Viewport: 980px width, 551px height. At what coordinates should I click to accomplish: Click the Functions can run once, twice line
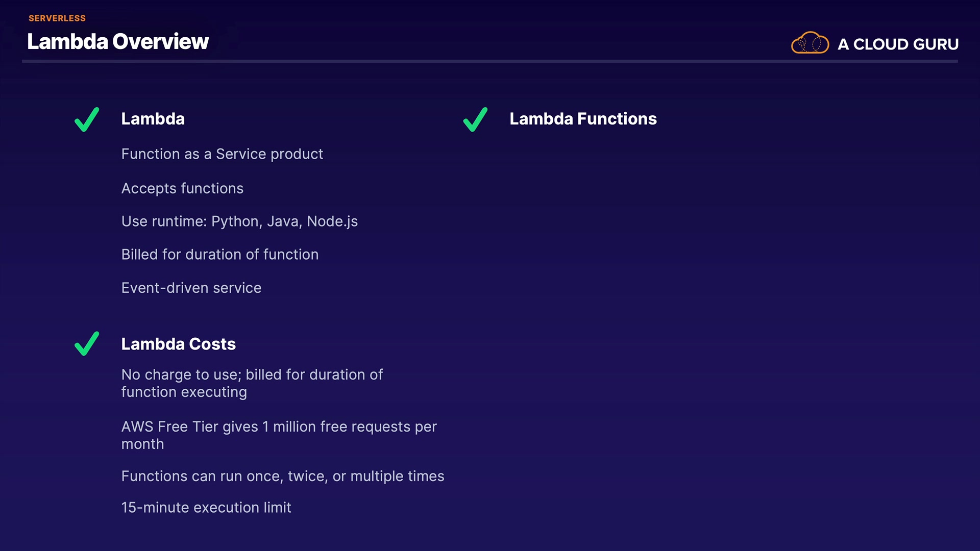(x=283, y=477)
